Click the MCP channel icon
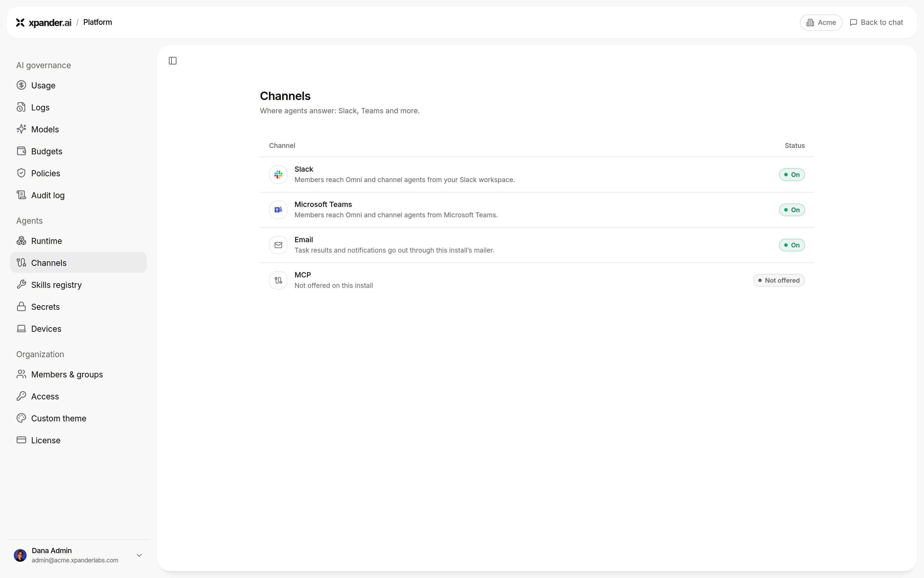The height and width of the screenshot is (578, 924). 278,280
